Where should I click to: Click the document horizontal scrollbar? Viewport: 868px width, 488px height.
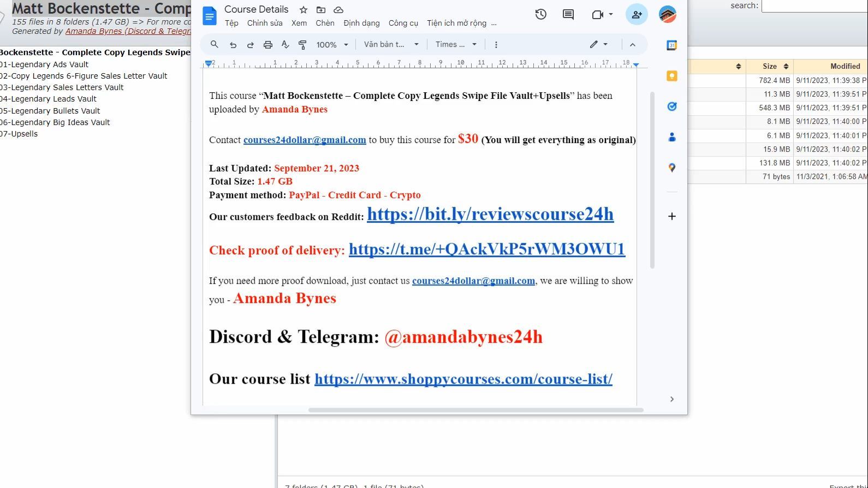tap(475, 409)
